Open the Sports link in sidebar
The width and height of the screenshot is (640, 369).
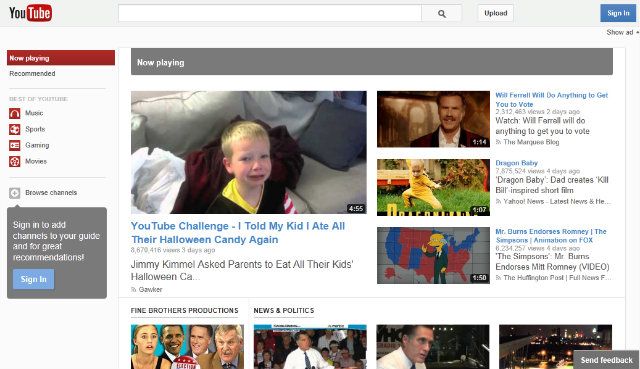[x=35, y=129]
